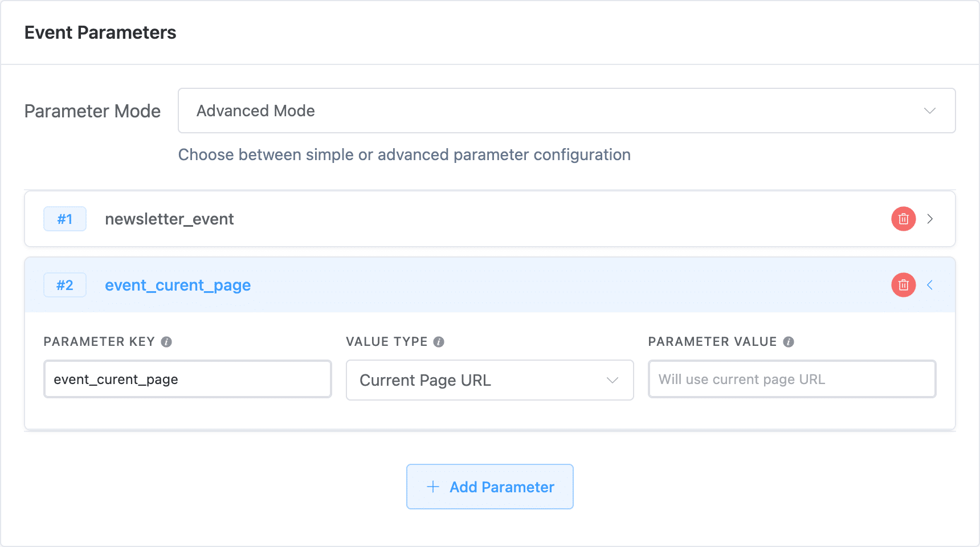Select the newsletter_event parameter title
The image size is (980, 547).
tap(169, 219)
